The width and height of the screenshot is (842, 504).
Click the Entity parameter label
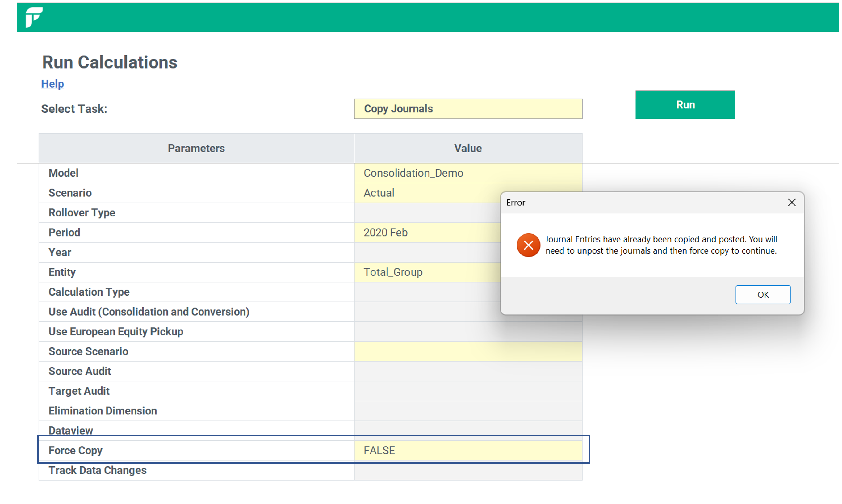point(62,272)
